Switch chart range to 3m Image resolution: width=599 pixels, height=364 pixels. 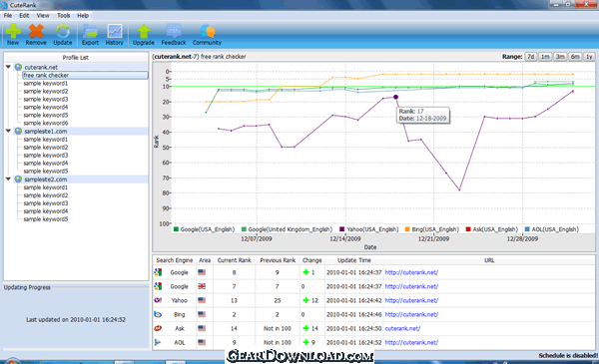click(x=560, y=57)
